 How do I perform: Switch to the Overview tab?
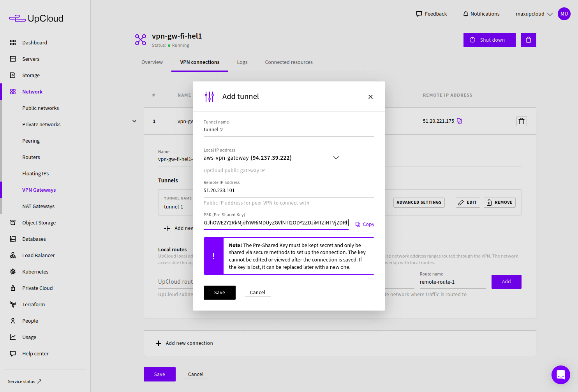coord(152,62)
